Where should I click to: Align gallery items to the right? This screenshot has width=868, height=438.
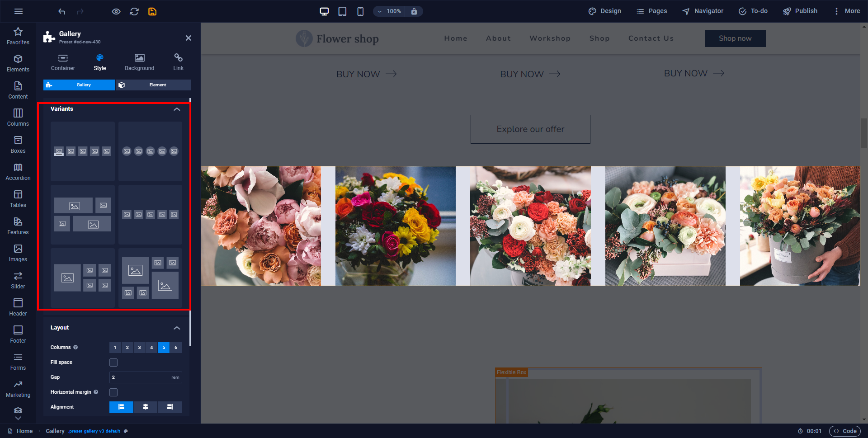click(x=170, y=407)
